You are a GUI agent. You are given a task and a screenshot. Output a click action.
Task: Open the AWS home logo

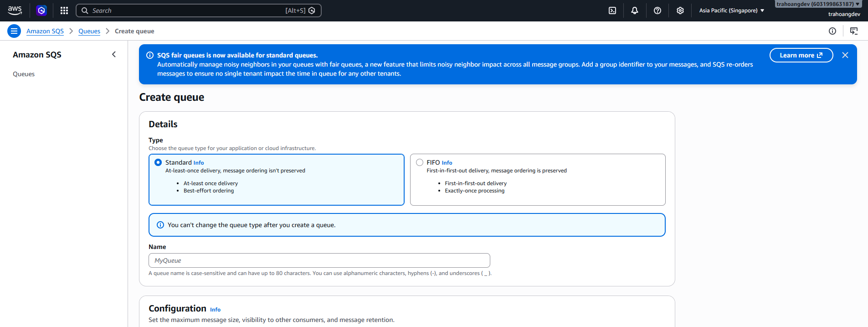click(15, 10)
